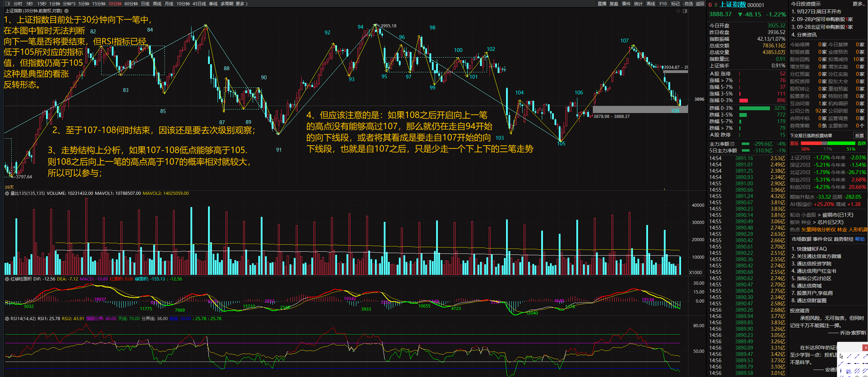Screen dimensions: 868x377
Task: Click the 返回 back button
Action: [x=700, y=4]
